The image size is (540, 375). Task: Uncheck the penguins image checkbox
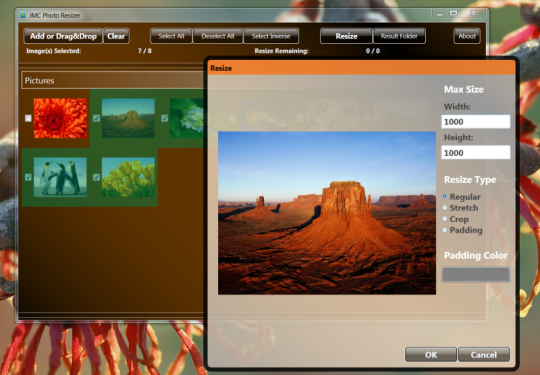pos(28,177)
